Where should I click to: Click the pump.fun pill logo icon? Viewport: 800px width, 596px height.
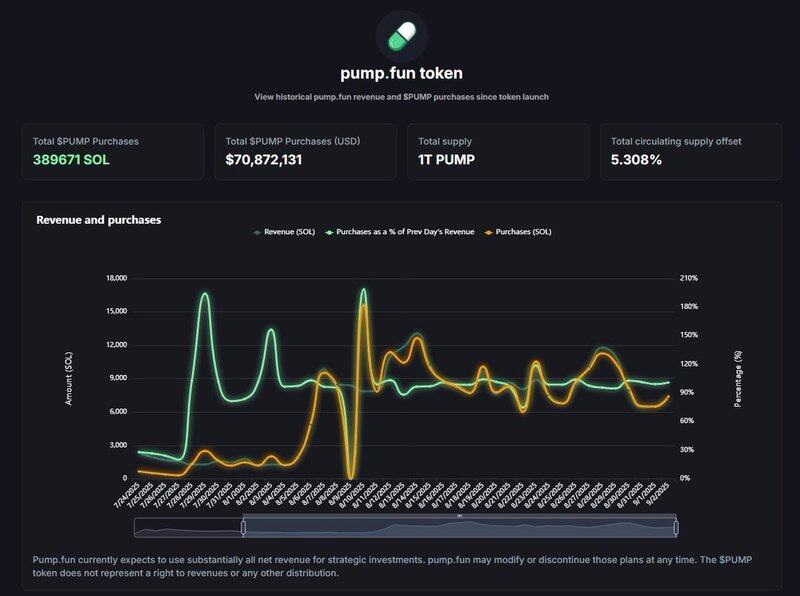(402, 36)
